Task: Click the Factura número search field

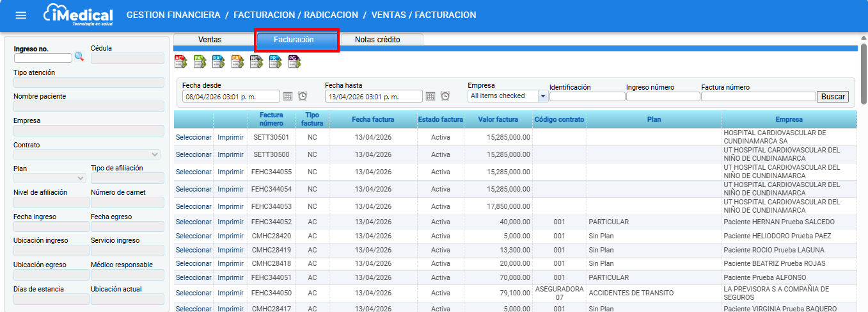Action: click(x=758, y=97)
